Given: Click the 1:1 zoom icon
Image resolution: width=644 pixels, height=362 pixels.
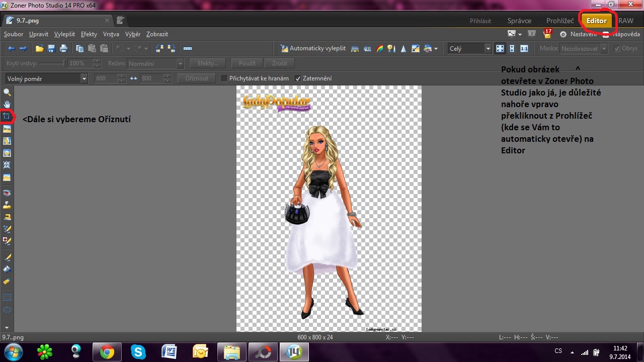Looking at the screenshot, I should tap(524, 49).
